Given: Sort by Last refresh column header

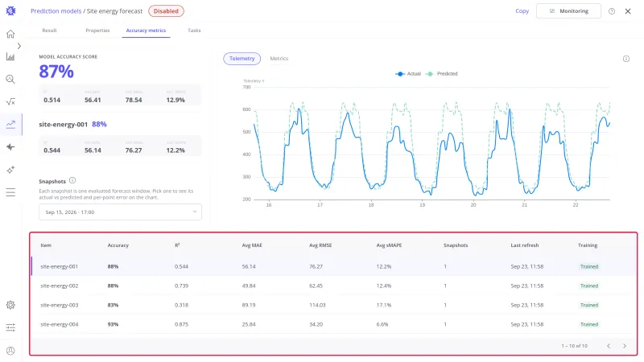Looking at the screenshot, I should 525,245.
